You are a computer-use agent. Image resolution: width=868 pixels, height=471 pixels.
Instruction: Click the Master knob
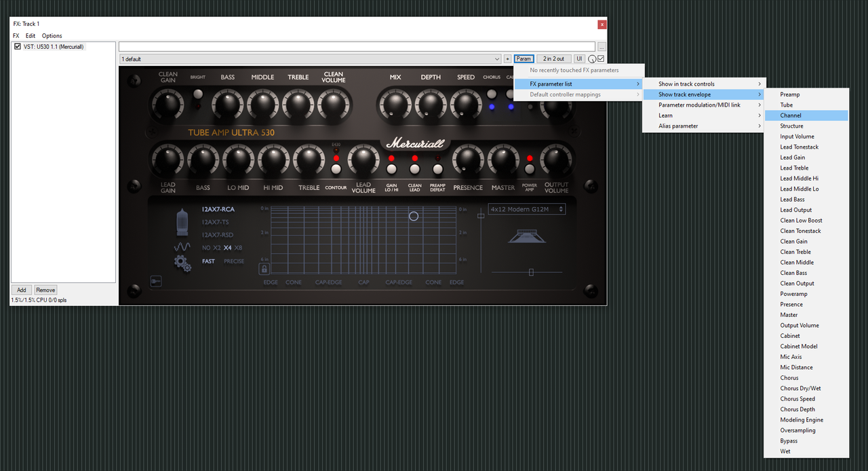pos(503,159)
